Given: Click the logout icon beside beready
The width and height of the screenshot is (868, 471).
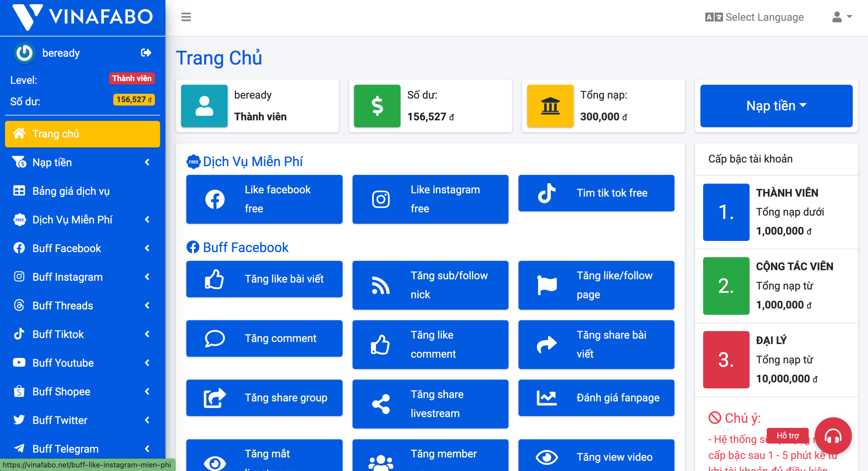Looking at the screenshot, I should coord(146,52).
